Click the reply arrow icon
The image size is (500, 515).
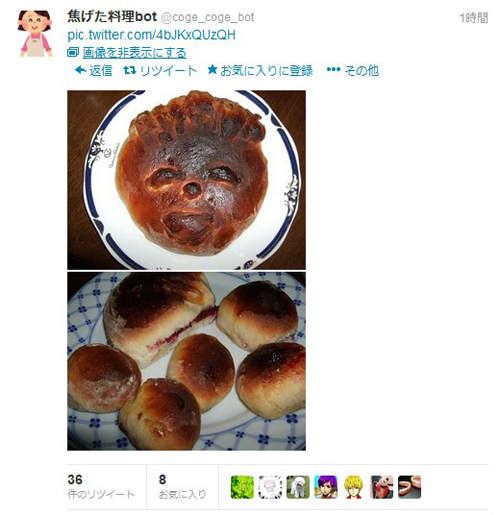pyautogui.click(x=81, y=70)
